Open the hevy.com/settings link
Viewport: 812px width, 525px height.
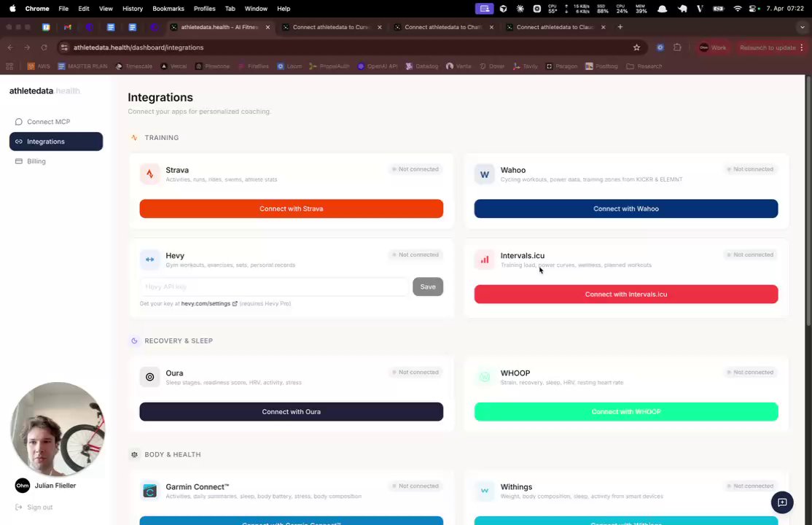pos(208,304)
